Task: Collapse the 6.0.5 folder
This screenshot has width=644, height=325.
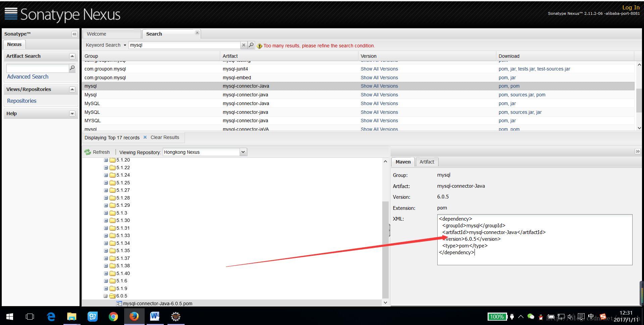Action: point(106,296)
